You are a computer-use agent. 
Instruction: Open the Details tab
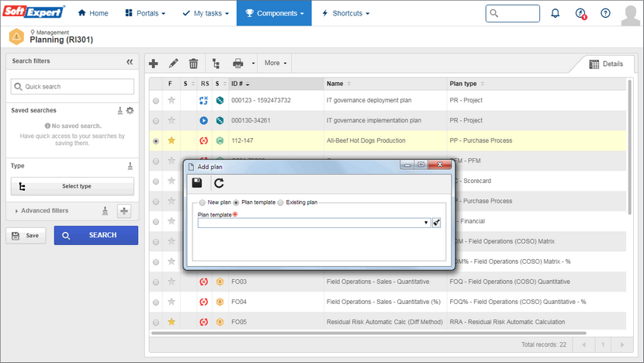pos(606,64)
